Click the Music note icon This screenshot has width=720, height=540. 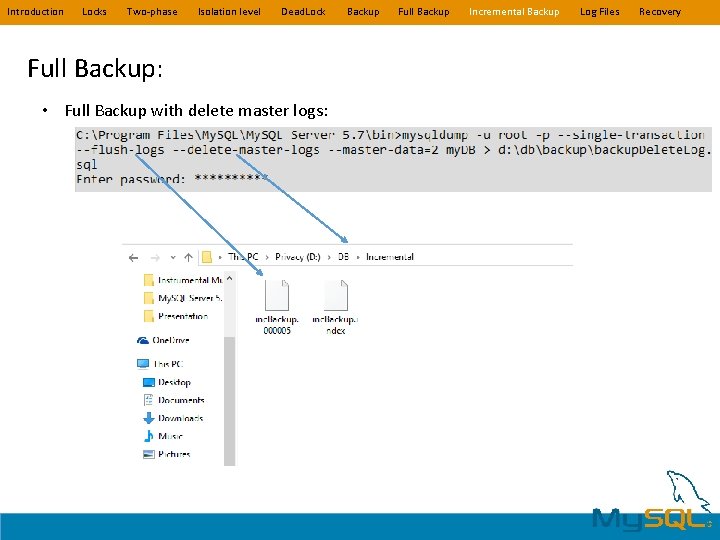tap(148, 436)
